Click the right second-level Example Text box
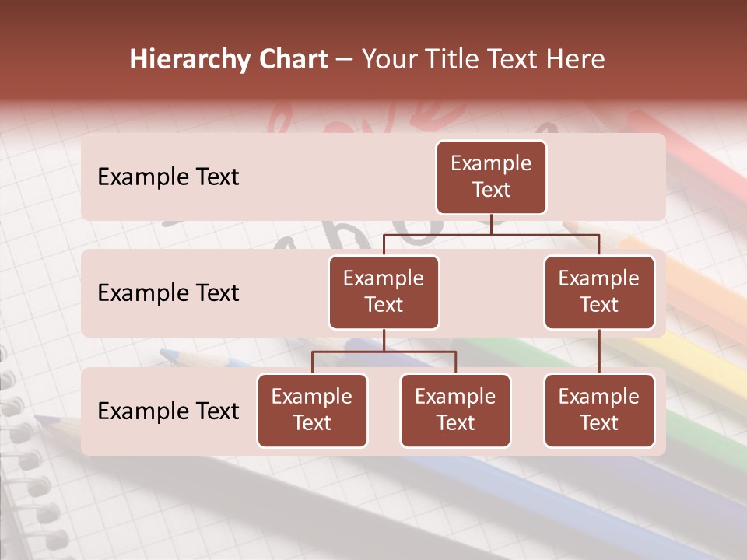This screenshot has height=560, width=747. (599, 292)
